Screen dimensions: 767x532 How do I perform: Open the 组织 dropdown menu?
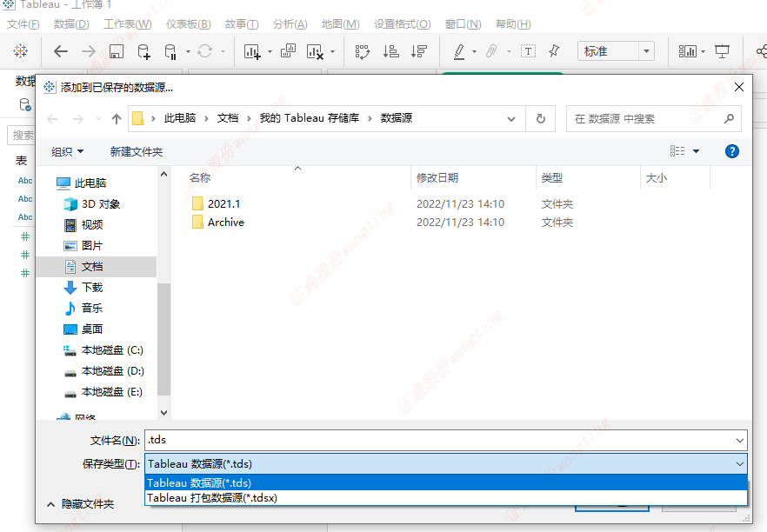coord(68,151)
